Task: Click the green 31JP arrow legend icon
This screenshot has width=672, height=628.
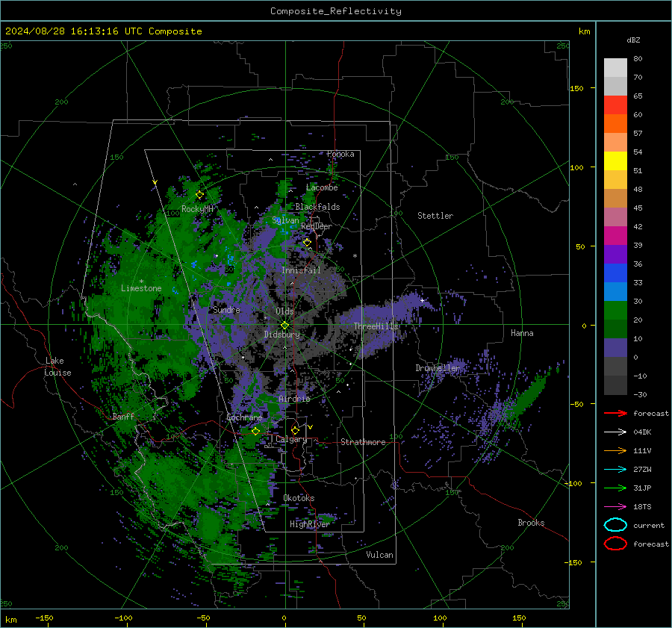Action: point(615,488)
